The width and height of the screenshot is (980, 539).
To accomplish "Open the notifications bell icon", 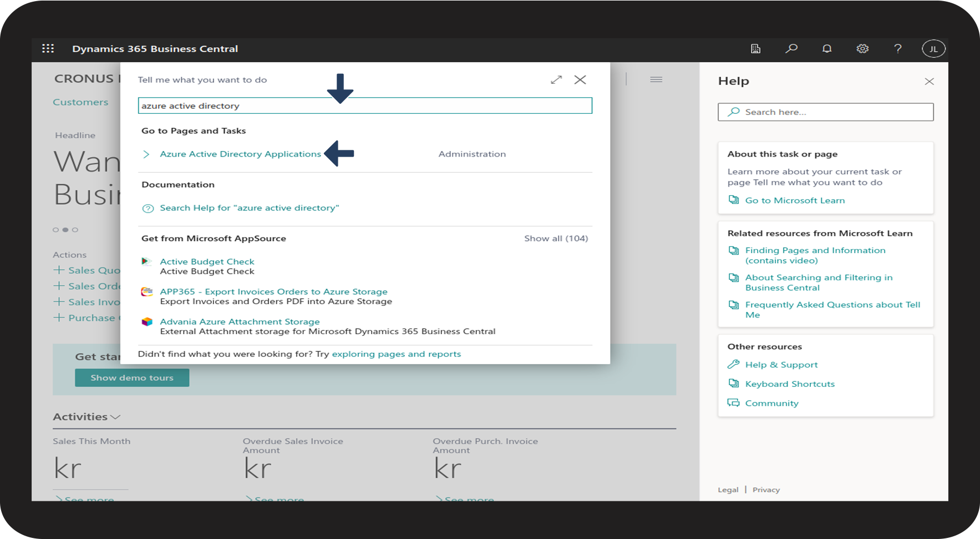I will coord(827,49).
